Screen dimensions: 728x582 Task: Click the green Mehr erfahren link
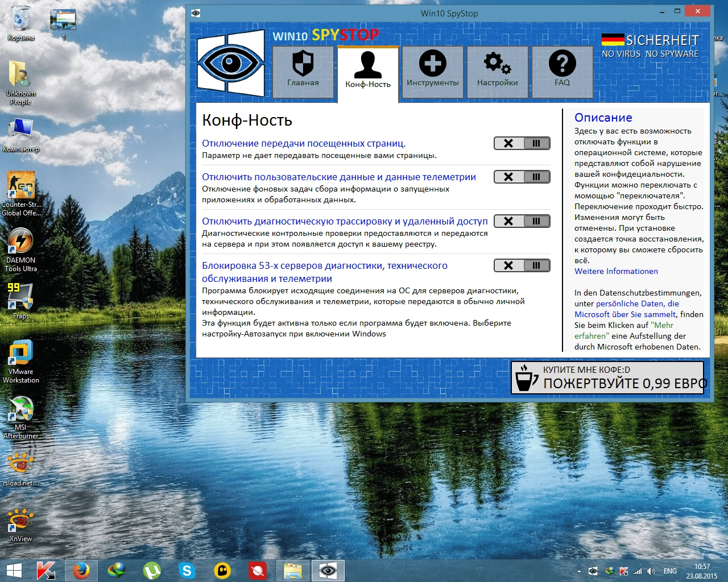pyautogui.click(x=624, y=330)
